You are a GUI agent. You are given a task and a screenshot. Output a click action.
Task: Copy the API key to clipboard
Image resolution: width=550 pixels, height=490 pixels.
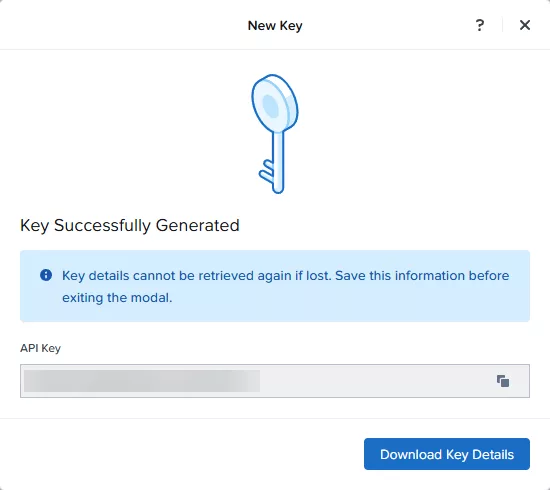point(503,381)
